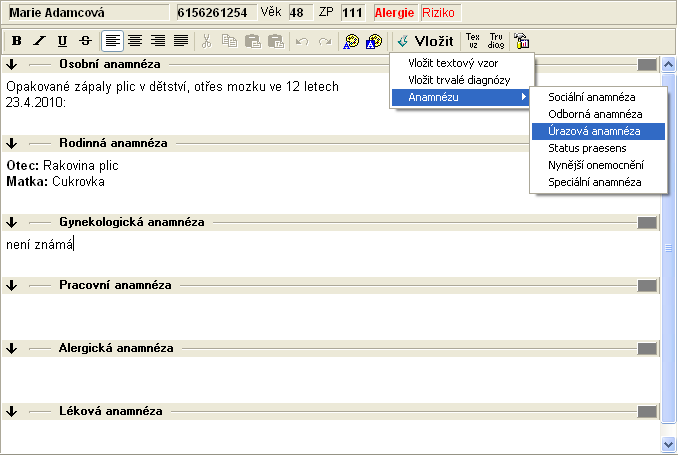The width and height of the screenshot is (678, 455).
Task: Center-align the text
Action: [x=135, y=41]
